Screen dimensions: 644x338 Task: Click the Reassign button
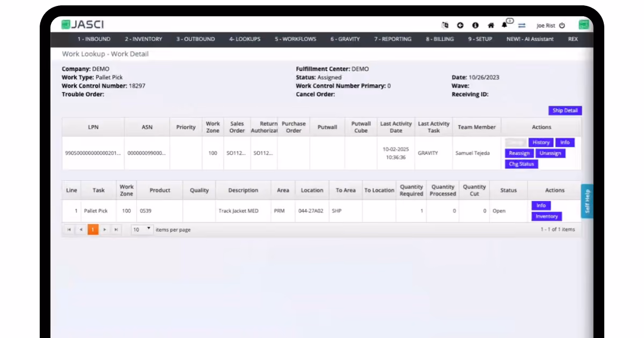[x=519, y=153]
